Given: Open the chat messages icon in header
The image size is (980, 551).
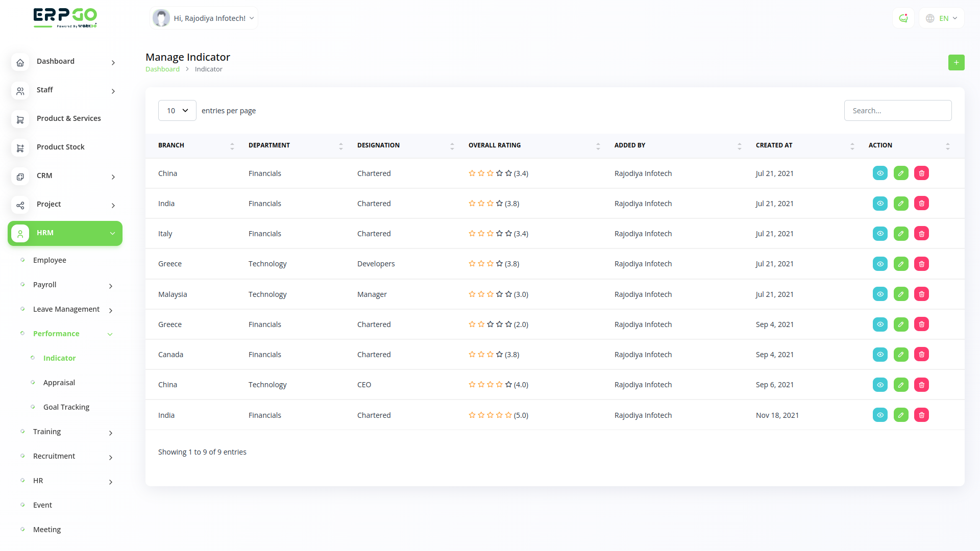Looking at the screenshot, I should coord(903,18).
